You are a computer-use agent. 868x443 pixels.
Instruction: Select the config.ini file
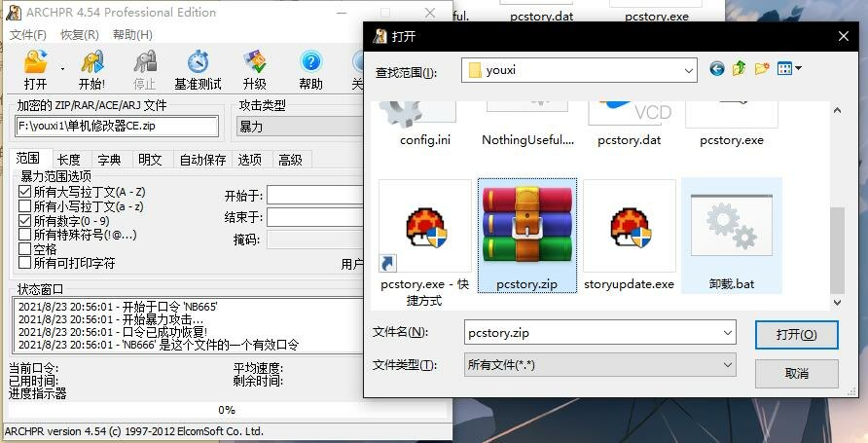425,125
